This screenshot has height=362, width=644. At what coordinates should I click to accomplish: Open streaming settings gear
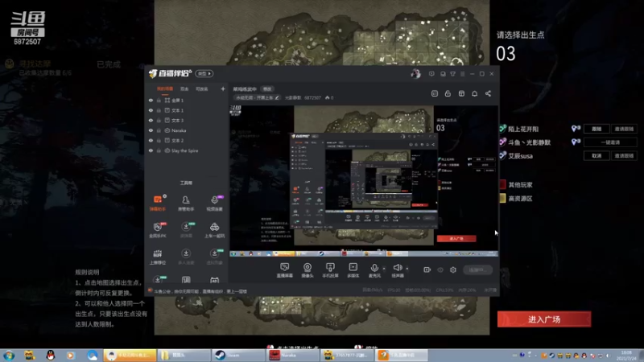[x=453, y=269]
